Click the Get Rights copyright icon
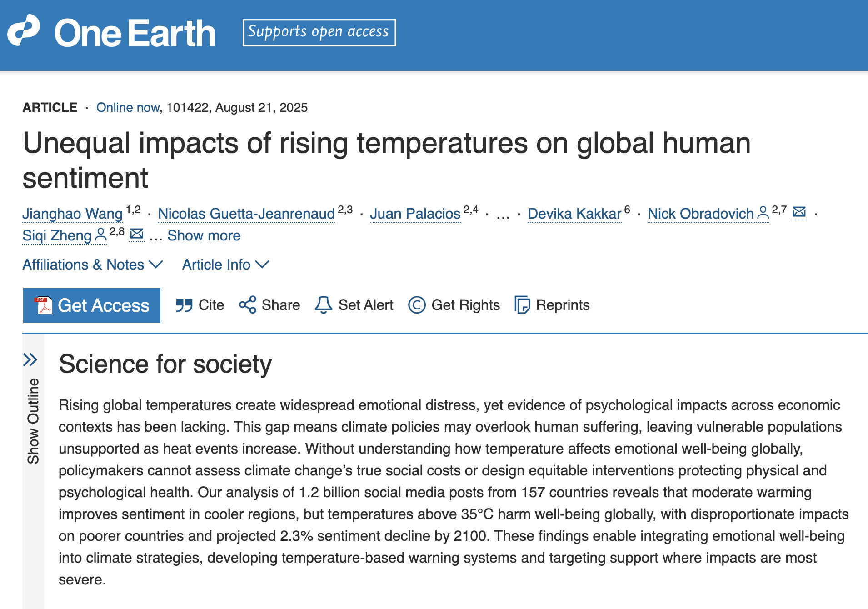This screenshot has width=868, height=609. tap(417, 305)
